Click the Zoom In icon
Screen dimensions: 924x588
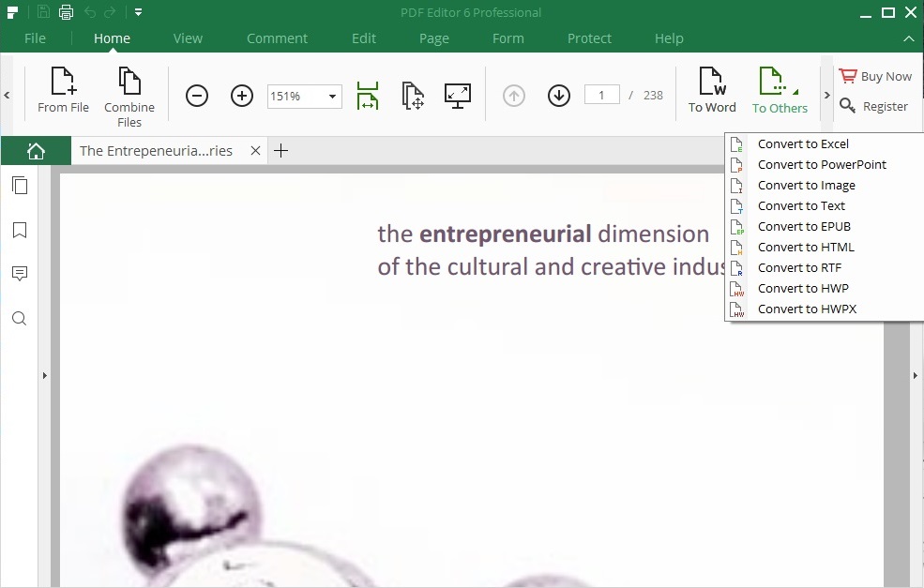tap(241, 95)
